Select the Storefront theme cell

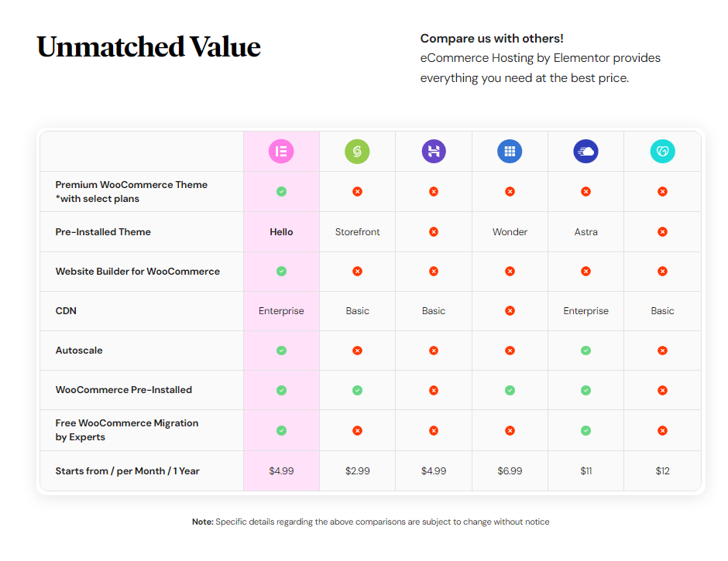(x=358, y=231)
